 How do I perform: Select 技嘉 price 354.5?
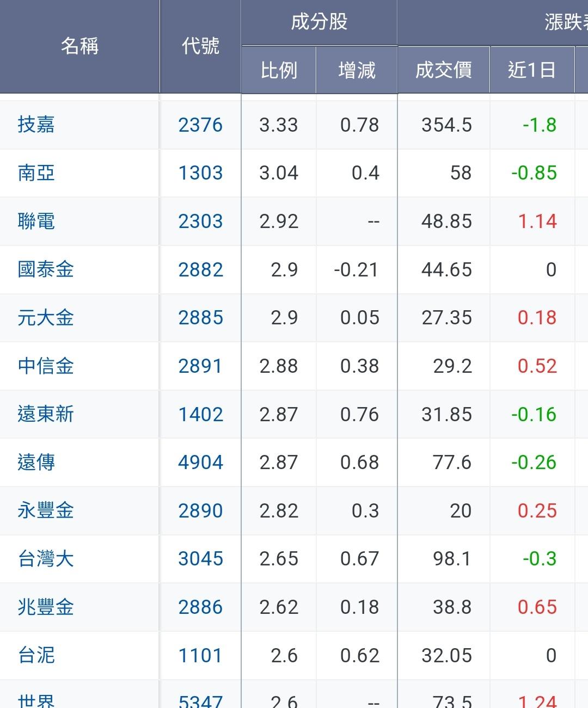(446, 125)
